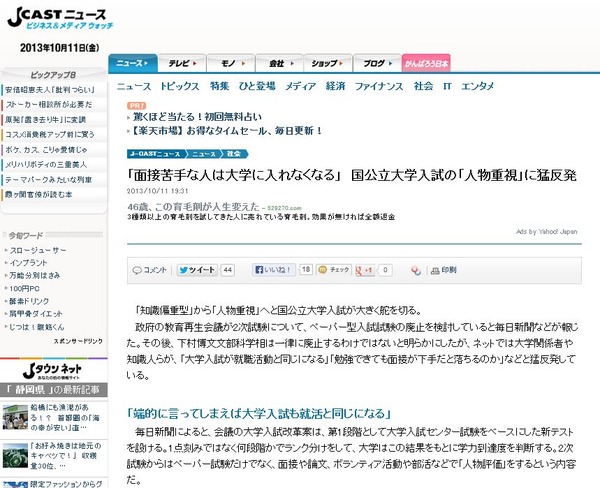Image resolution: width=600 pixels, height=488 pixels.
Task: Click the Facebook いいね！ button
Action: tap(274, 270)
